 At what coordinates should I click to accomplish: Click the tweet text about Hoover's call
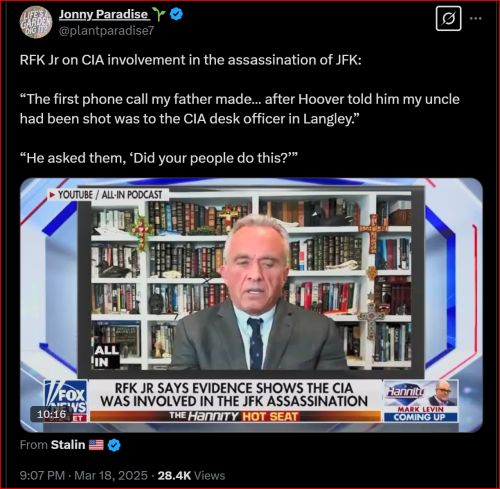click(239, 109)
